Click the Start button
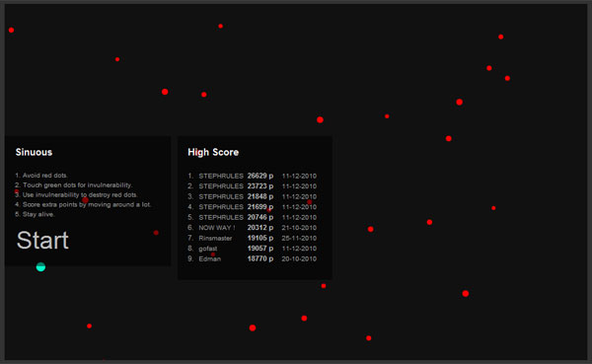Image resolution: width=592 pixels, height=364 pixels. coord(42,240)
